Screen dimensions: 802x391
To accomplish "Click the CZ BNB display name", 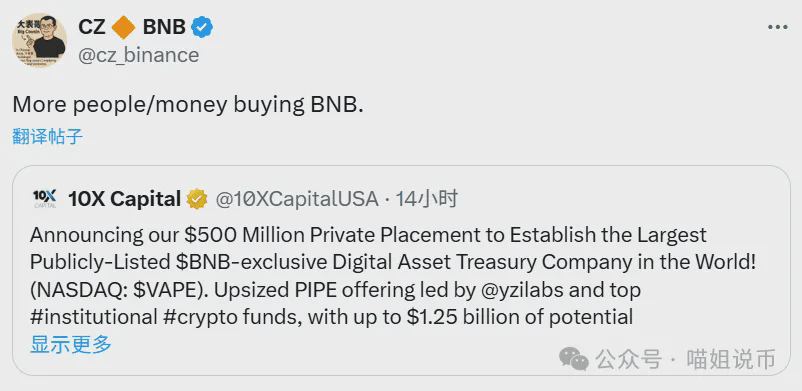I will click(132, 27).
